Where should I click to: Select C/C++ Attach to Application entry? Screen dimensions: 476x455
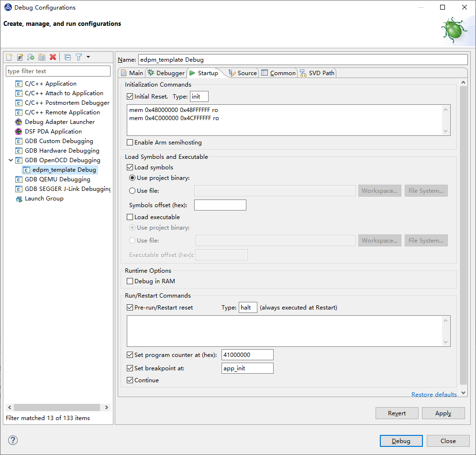pos(64,93)
